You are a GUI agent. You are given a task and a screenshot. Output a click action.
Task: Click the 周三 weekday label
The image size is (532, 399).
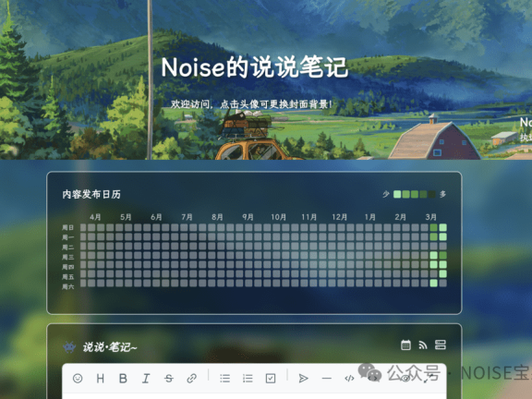coord(67,257)
